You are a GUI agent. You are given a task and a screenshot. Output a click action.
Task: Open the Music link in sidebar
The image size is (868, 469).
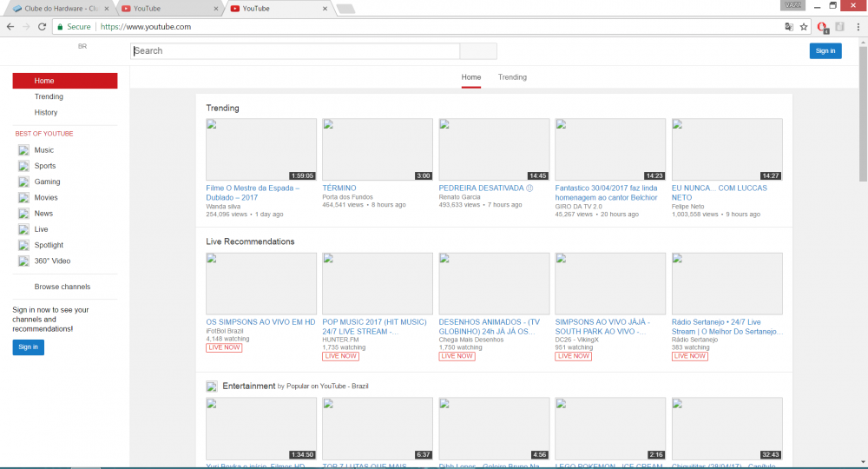pyautogui.click(x=43, y=150)
